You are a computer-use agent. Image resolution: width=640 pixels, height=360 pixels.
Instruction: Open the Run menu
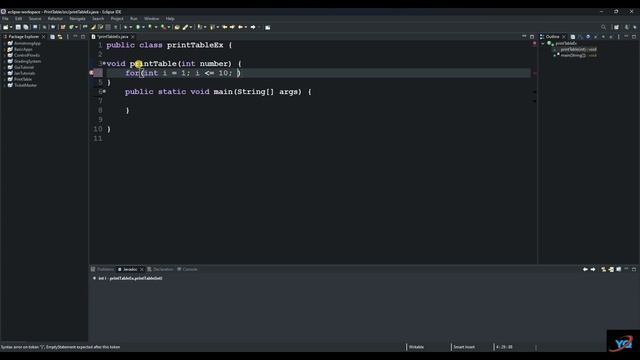[133, 19]
